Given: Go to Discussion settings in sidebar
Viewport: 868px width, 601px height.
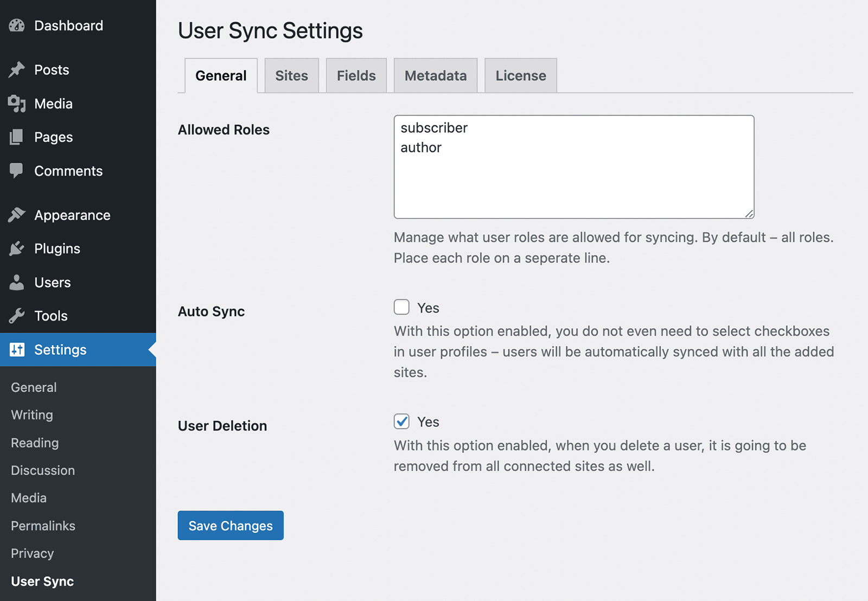Looking at the screenshot, I should pyautogui.click(x=43, y=470).
